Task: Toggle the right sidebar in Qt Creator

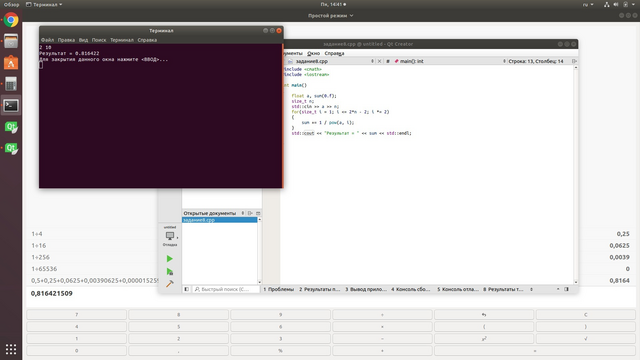Action: 567,289
